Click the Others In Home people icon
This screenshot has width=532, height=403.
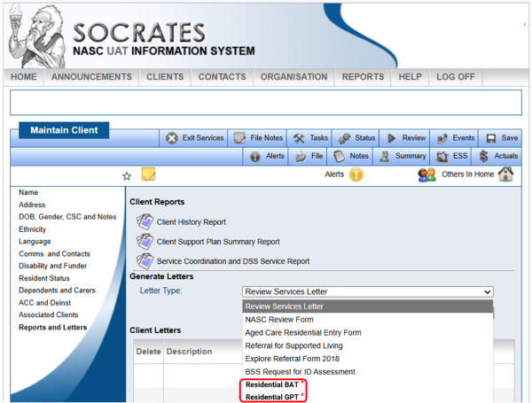[x=426, y=174]
